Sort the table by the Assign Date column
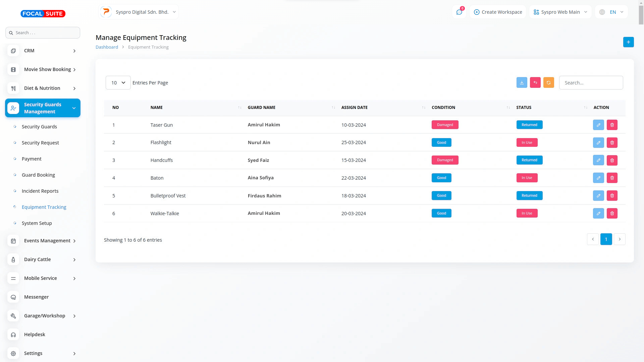Screen dimensions: 644x362 coord(354,108)
